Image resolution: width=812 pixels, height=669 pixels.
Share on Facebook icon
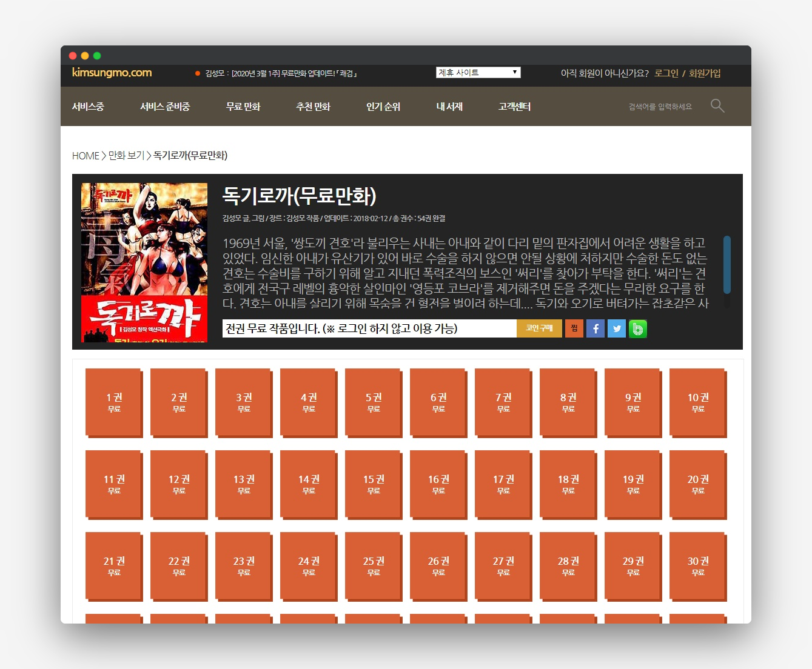click(596, 328)
